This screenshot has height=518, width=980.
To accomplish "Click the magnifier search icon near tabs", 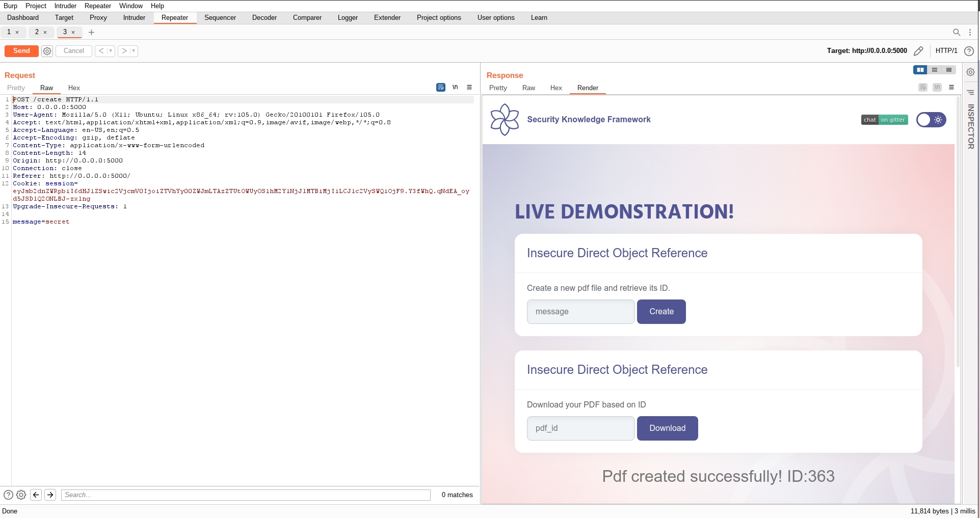I will (x=957, y=32).
